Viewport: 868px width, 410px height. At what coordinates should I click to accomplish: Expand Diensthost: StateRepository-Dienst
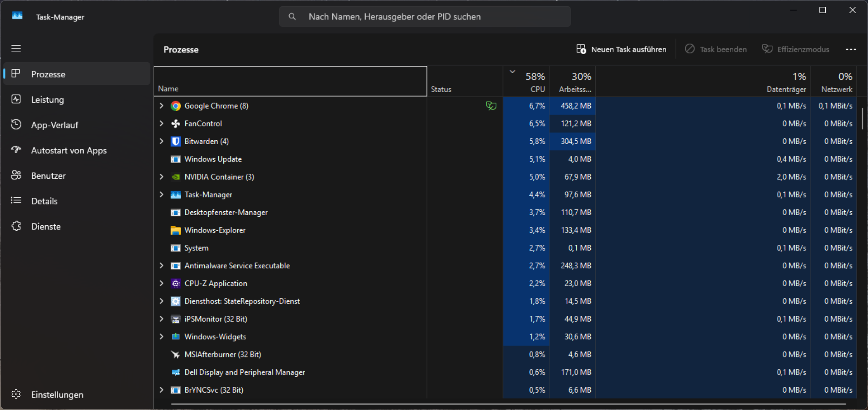(x=161, y=301)
